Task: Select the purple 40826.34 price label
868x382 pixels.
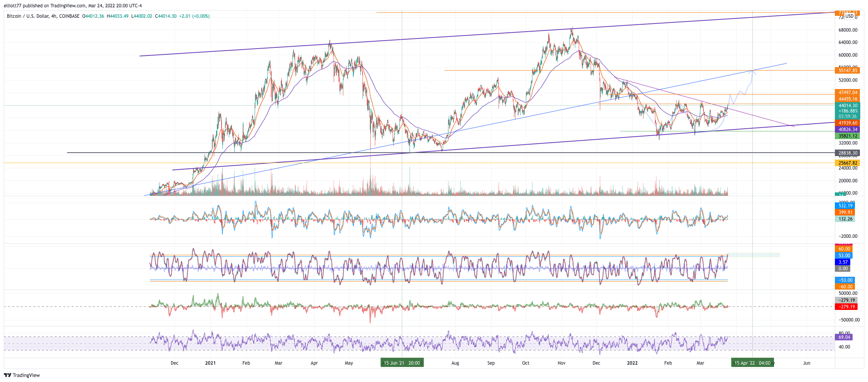Action: point(847,130)
